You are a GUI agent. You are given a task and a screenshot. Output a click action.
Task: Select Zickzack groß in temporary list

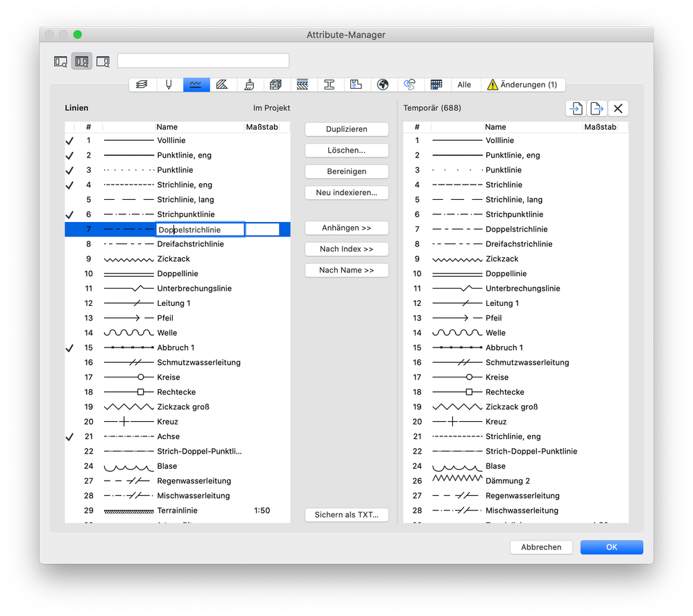(x=516, y=407)
